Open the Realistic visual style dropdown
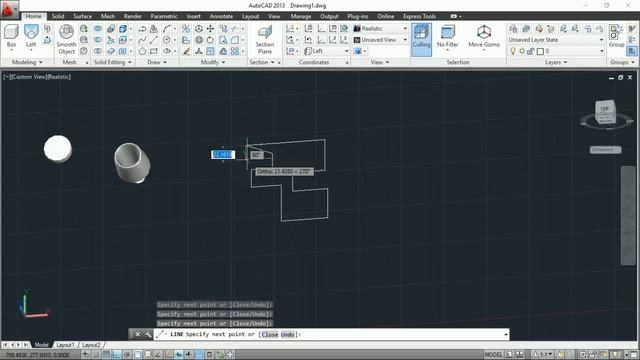 point(380,29)
